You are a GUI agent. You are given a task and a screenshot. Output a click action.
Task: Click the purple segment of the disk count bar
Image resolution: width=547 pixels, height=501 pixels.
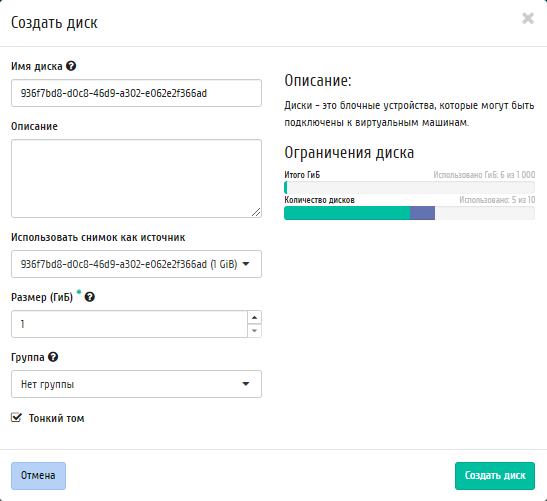tap(422, 213)
